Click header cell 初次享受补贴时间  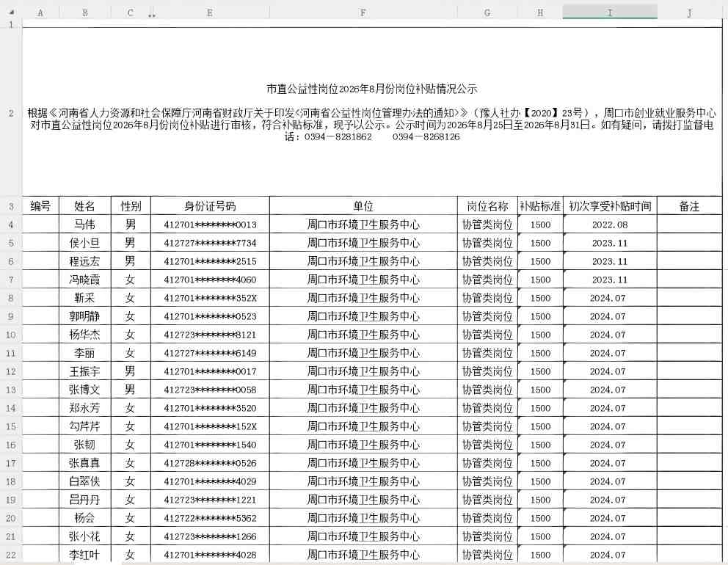pos(610,206)
